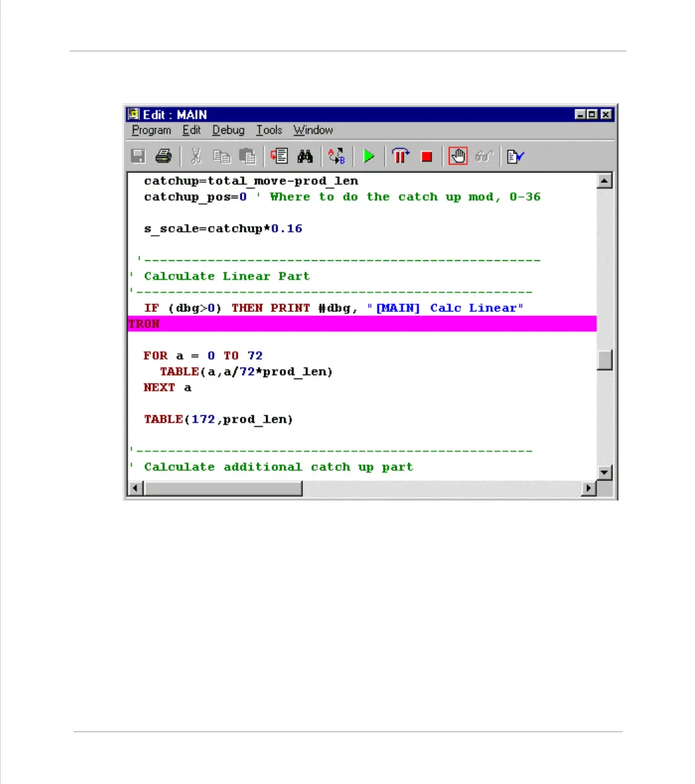Click the step-over pause icon
The image size is (695, 784).
[x=400, y=156]
